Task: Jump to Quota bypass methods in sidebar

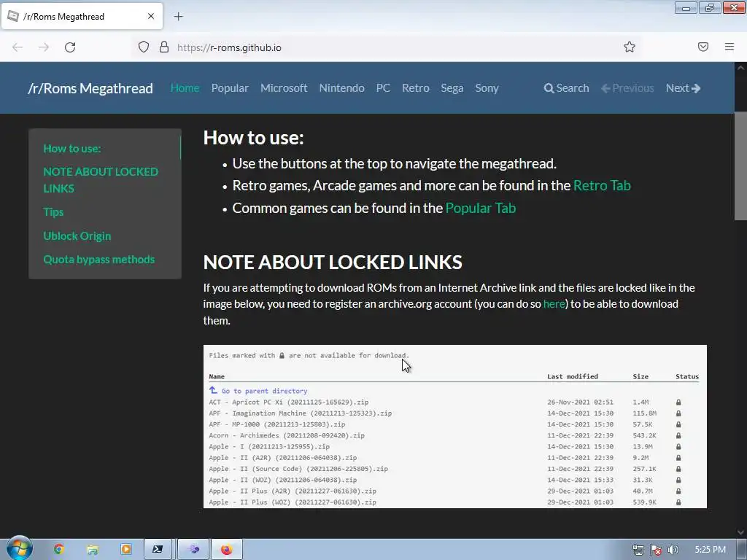Action: tap(98, 259)
